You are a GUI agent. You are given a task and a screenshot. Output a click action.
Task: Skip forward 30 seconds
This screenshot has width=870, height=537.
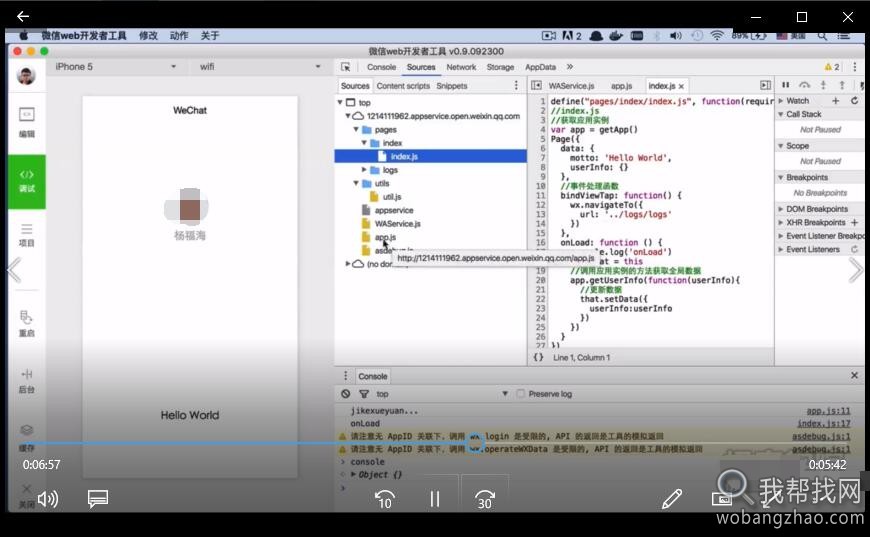click(484, 499)
